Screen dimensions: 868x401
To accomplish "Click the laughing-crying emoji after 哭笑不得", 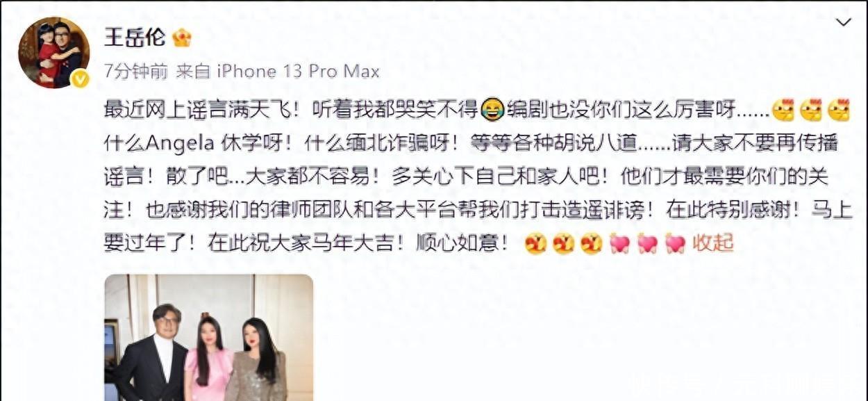I will coord(492,110).
